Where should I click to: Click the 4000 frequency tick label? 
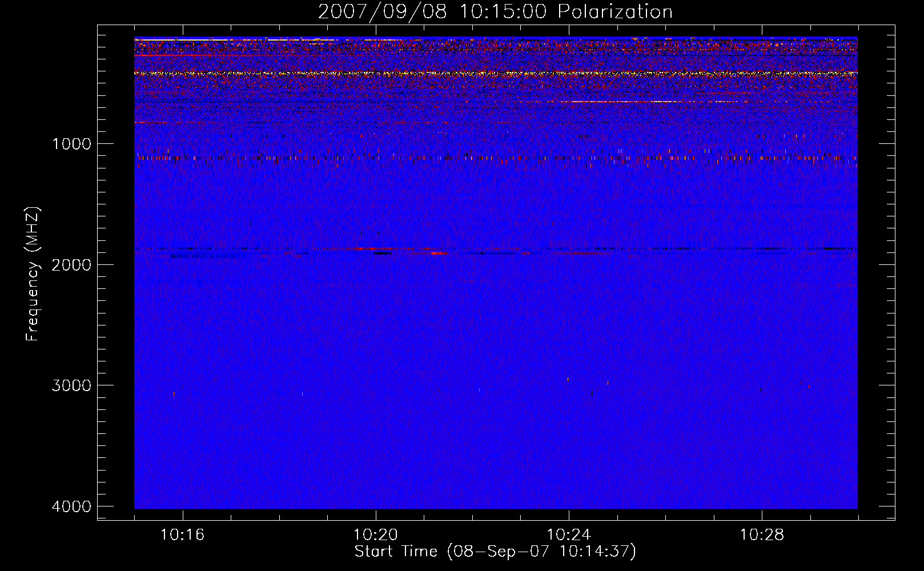click(71, 506)
